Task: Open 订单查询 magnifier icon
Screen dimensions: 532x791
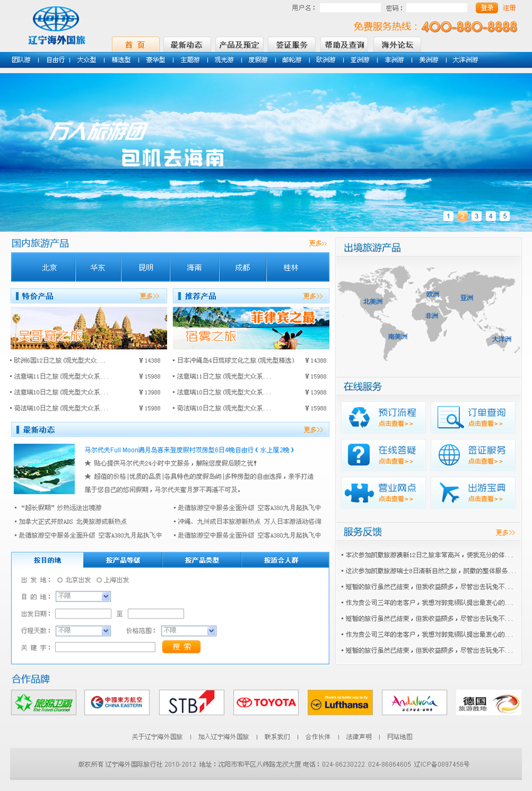Action: [449, 417]
